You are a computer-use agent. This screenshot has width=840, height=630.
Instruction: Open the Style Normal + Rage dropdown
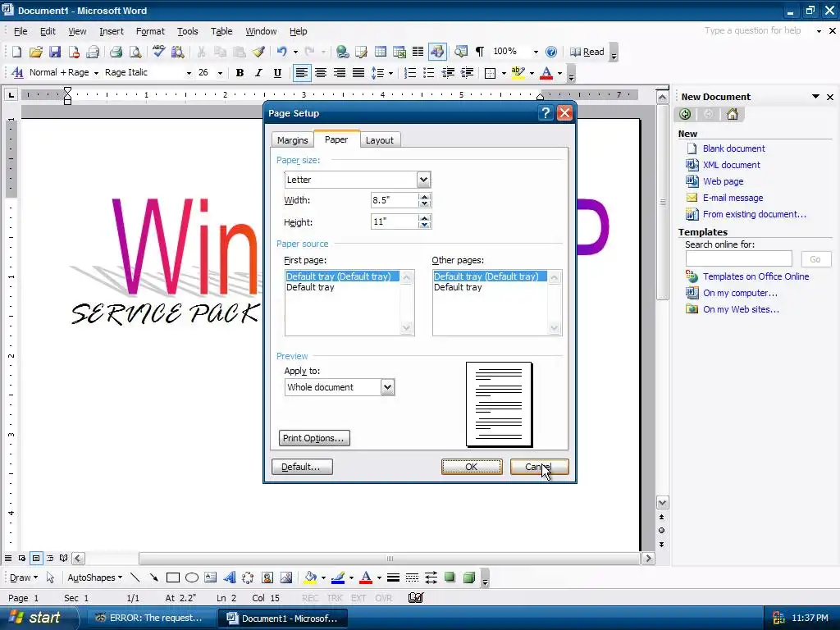(x=97, y=73)
